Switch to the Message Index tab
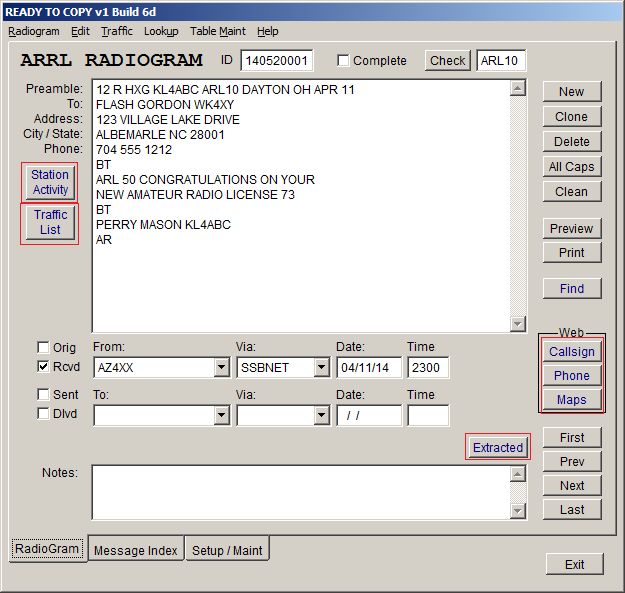Viewport: 625px width, 593px height. pos(136,550)
